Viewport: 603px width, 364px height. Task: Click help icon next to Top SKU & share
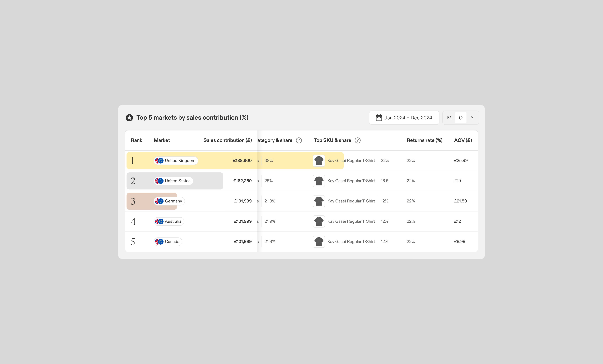tap(357, 140)
